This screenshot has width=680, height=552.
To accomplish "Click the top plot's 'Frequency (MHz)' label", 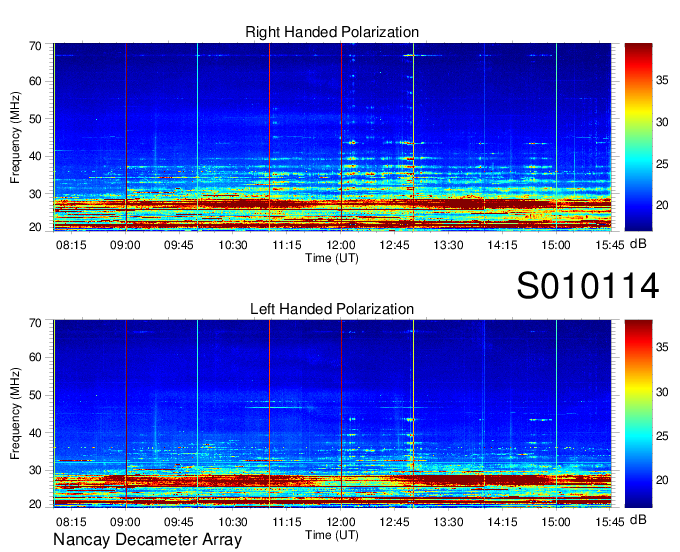I will (x=15, y=137).
